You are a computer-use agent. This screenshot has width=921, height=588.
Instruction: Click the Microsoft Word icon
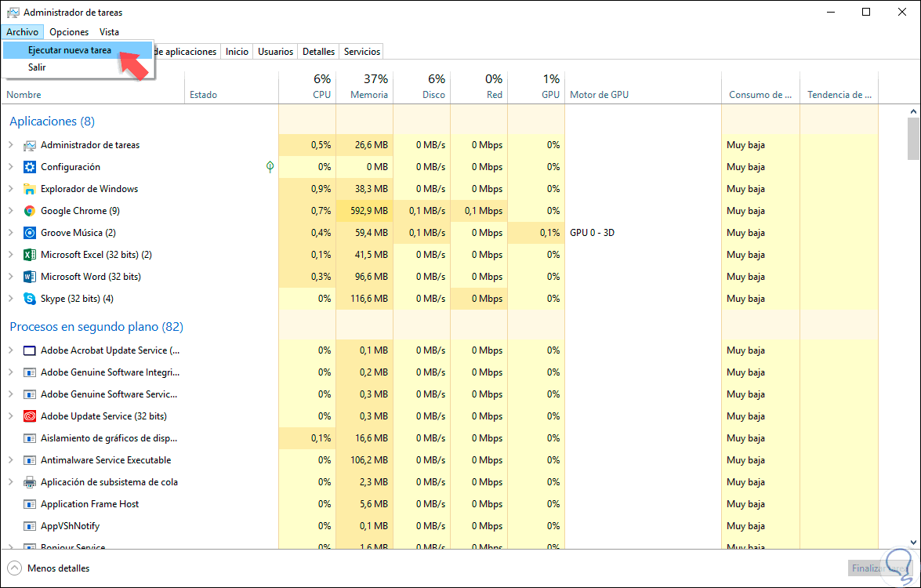pyautogui.click(x=30, y=277)
